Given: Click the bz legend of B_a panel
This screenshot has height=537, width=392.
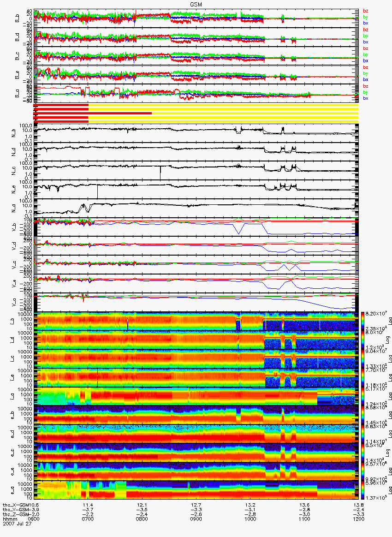Looking at the screenshot, I should [366, 86].
